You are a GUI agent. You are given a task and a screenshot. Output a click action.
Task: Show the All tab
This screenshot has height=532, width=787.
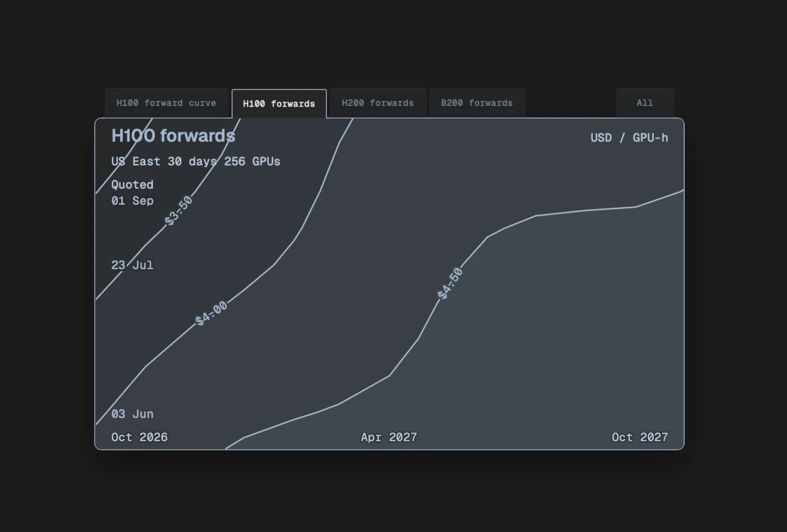click(645, 103)
